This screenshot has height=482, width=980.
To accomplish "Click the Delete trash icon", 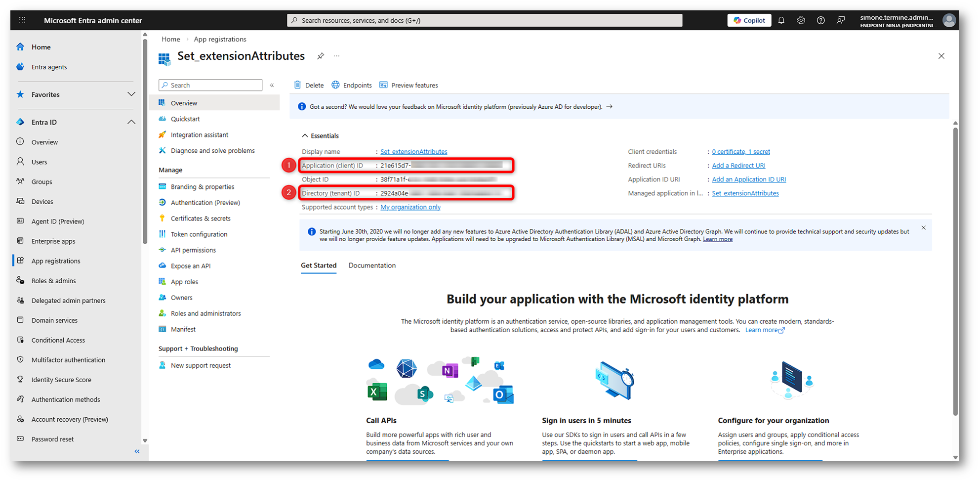I will tap(297, 85).
